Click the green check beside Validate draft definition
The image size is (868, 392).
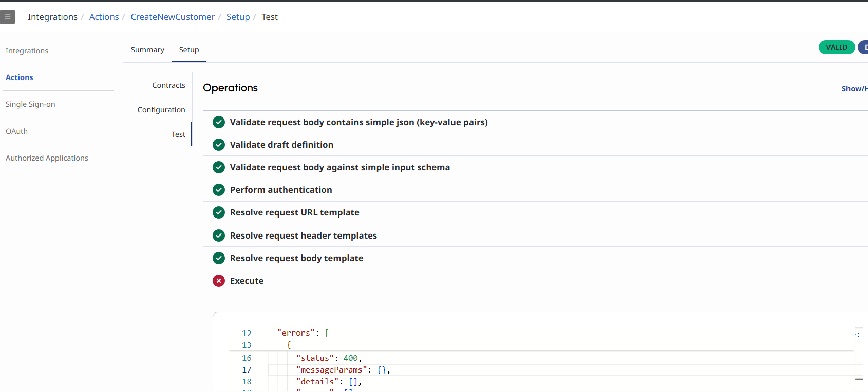click(x=219, y=145)
